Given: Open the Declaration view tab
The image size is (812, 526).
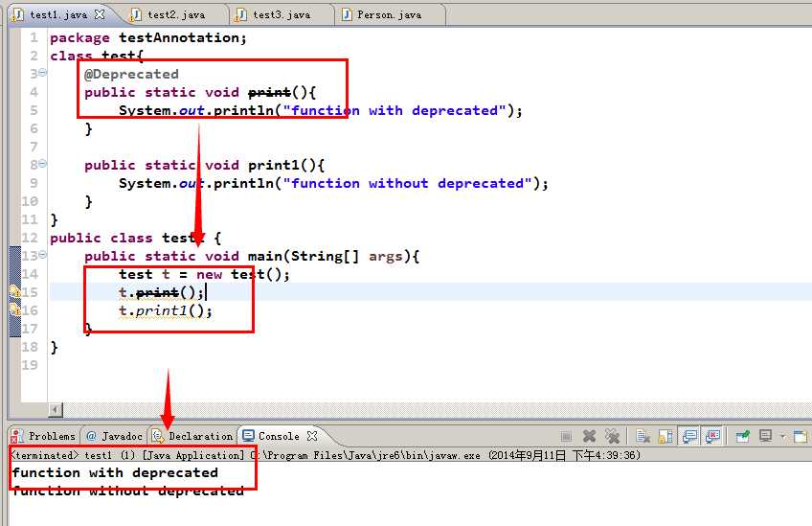Looking at the screenshot, I should (193, 436).
